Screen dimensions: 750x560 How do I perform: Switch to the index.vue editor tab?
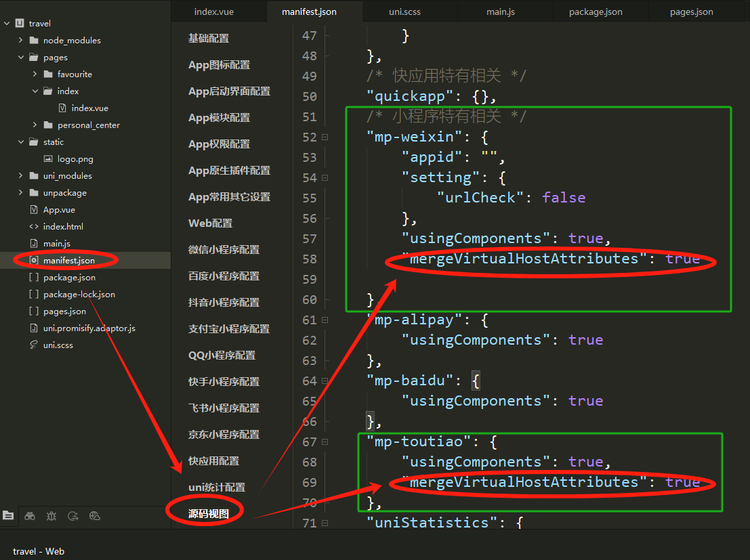(x=214, y=12)
